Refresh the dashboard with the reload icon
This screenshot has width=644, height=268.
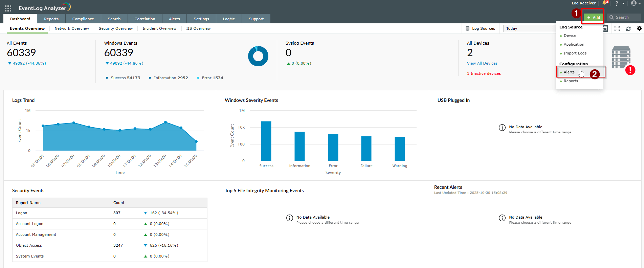628,29
